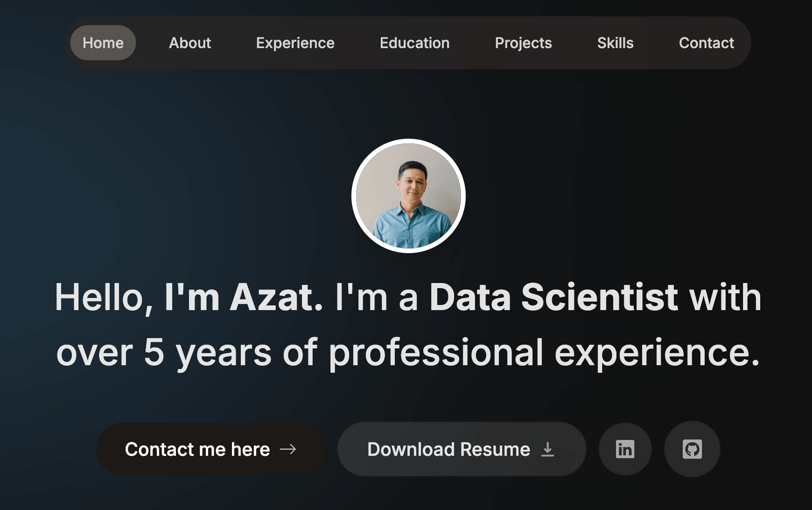Select Skills in the navigation bar
This screenshot has height=510, width=812.
(616, 43)
